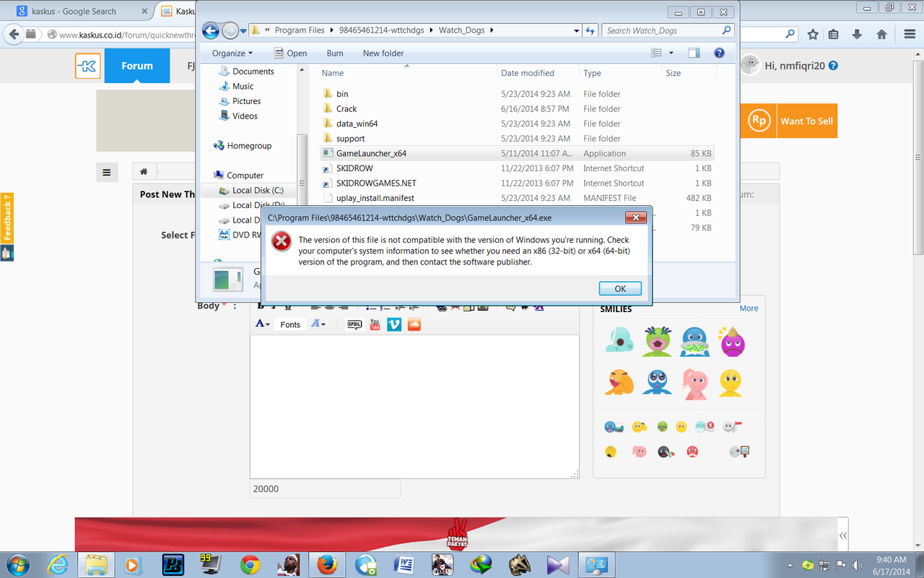Insert a spoiler tag with SPOIL icon
924x578 pixels.
pyautogui.click(x=354, y=324)
